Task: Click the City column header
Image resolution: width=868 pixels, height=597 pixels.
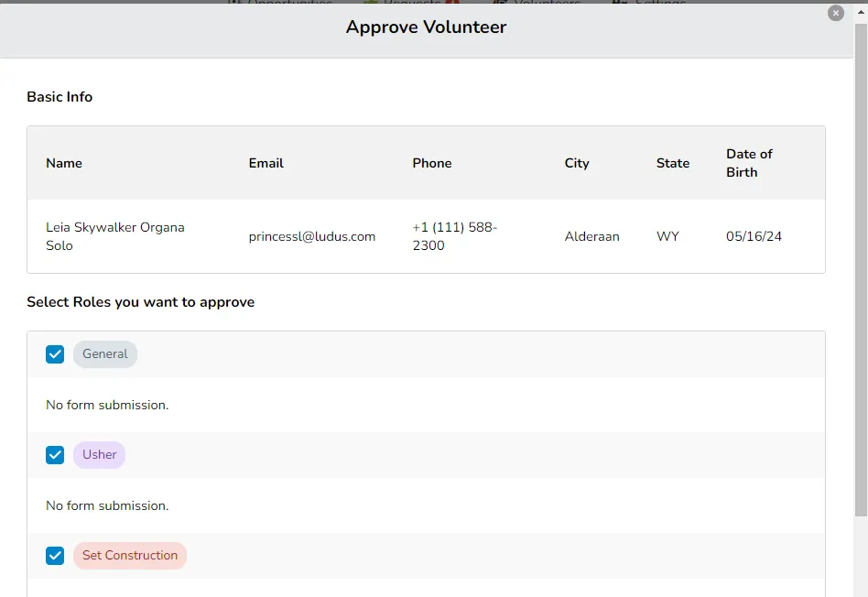Action: click(x=577, y=163)
